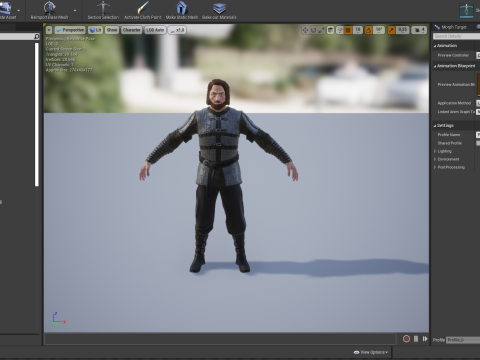Screen dimensions: 480x360
Task: Click the animation timeline scrub bar
Action: click(220, 339)
